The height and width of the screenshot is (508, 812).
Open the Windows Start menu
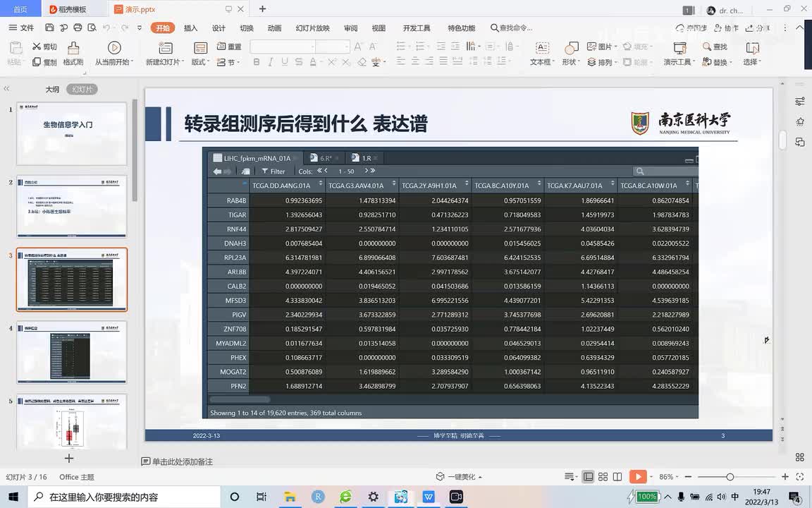13,497
